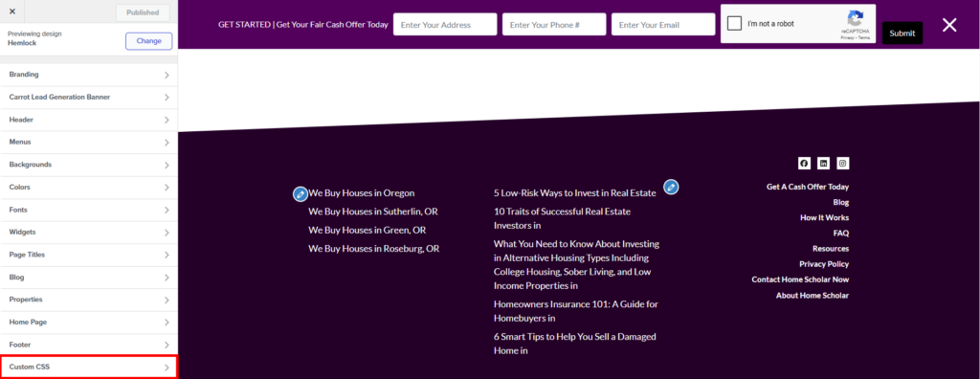The image size is (980, 379).
Task: Open We Buy Houses in Green, OR
Action: coord(367,230)
